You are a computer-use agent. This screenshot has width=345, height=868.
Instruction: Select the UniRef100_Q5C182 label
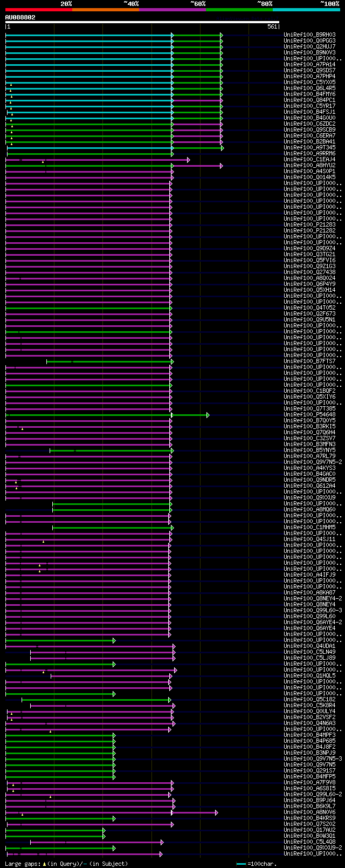(310, 699)
